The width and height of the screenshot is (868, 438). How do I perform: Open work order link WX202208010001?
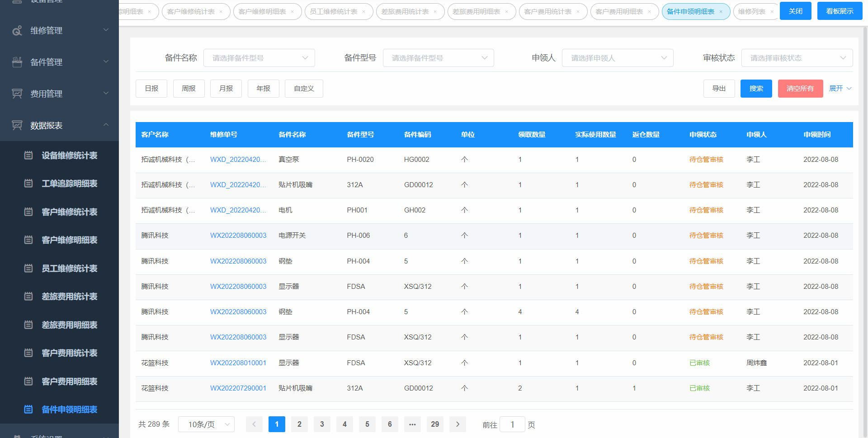click(x=238, y=363)
